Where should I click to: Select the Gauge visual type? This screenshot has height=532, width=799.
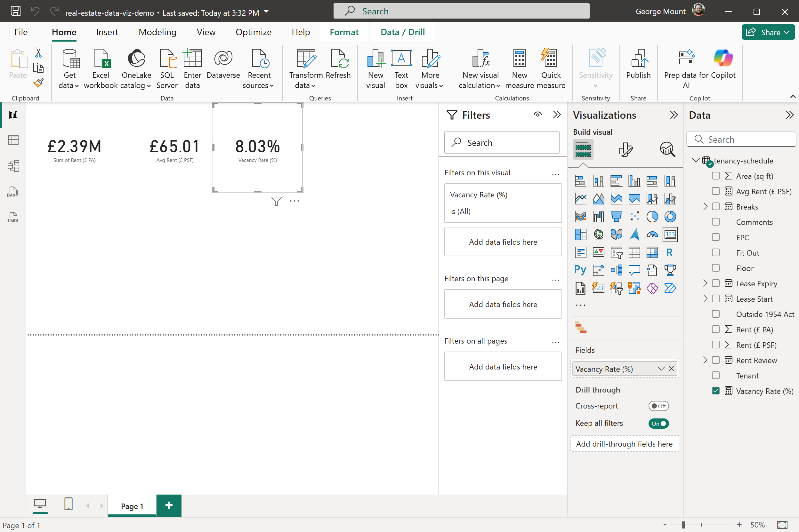coord(652,234)
